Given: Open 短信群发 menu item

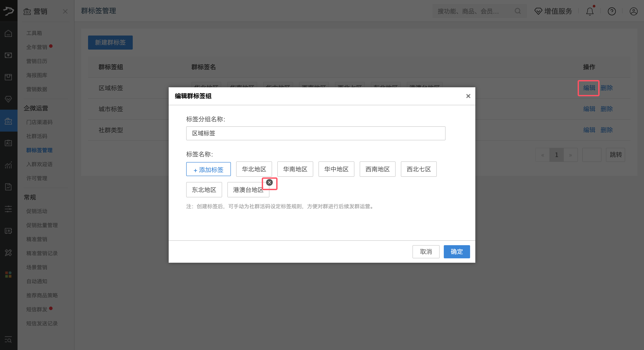Looking at the screenshot, I should pos(37,309).
